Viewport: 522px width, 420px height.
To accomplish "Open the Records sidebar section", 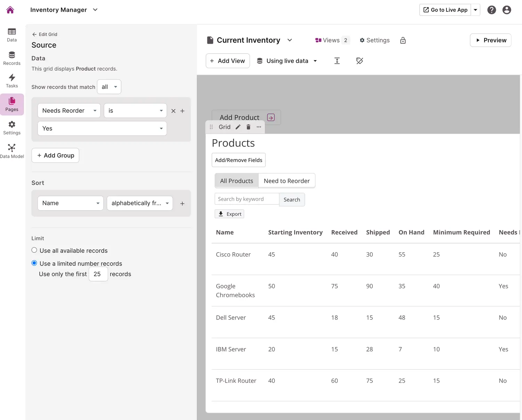I will 12,58.
